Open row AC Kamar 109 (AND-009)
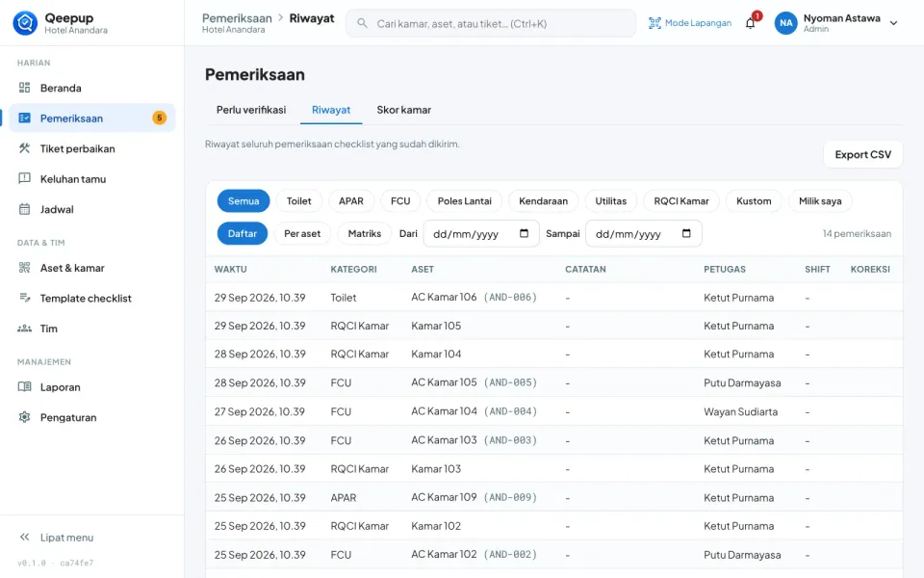This screenshot has height=578, width=924. (x=554, y=497)
